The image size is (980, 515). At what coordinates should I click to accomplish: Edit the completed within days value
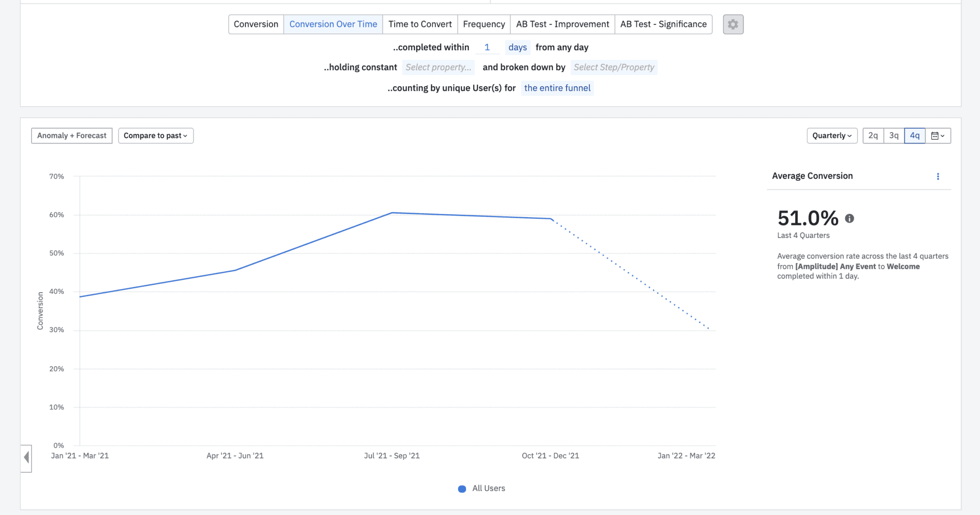click(487, 47)
